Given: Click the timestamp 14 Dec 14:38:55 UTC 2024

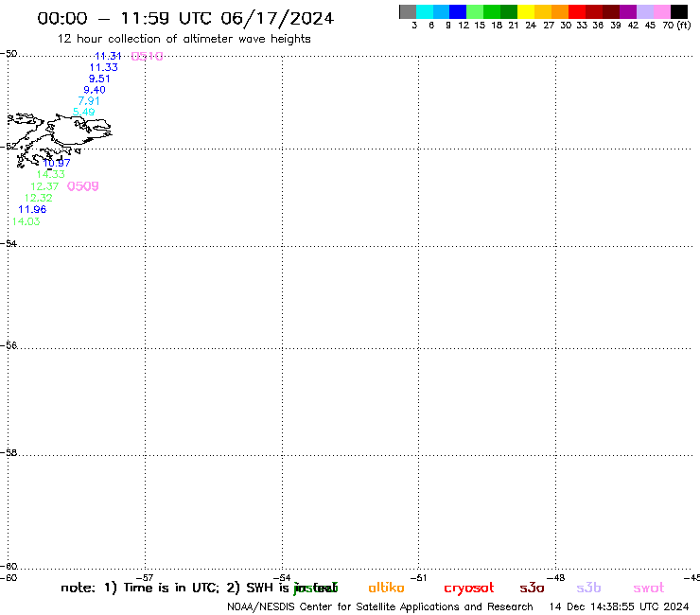Looking at the screenshot, I should tap(620, 607).
